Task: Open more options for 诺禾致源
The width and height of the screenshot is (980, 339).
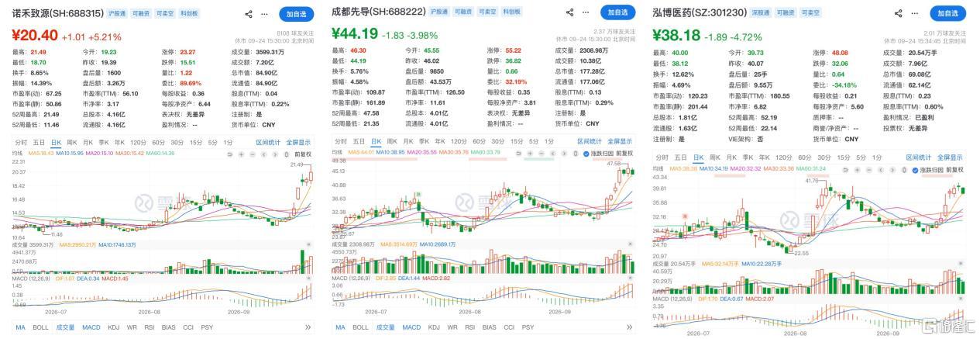Action: click(x=265, y=13)
